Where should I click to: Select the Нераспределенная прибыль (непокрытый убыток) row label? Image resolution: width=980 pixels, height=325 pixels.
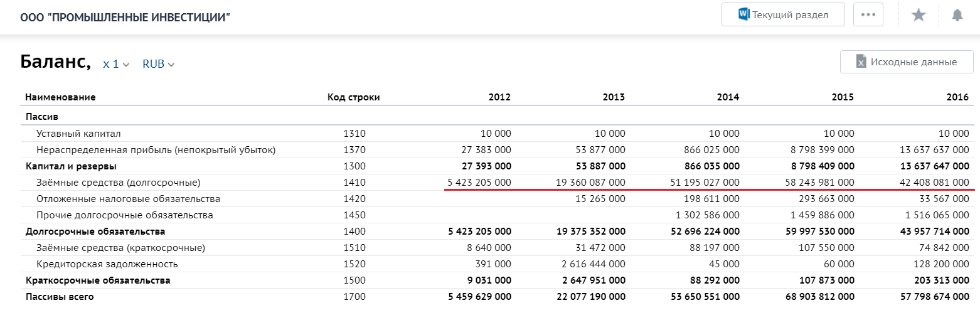(156, 150)
